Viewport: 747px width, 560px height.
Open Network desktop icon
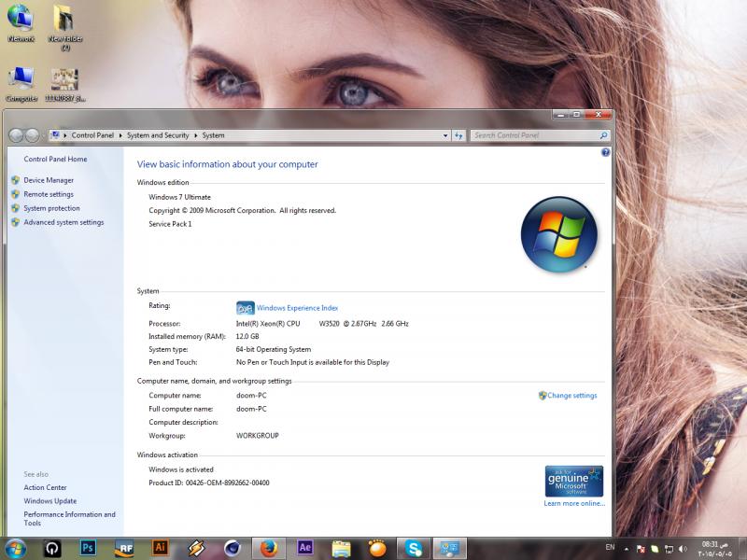21,23
